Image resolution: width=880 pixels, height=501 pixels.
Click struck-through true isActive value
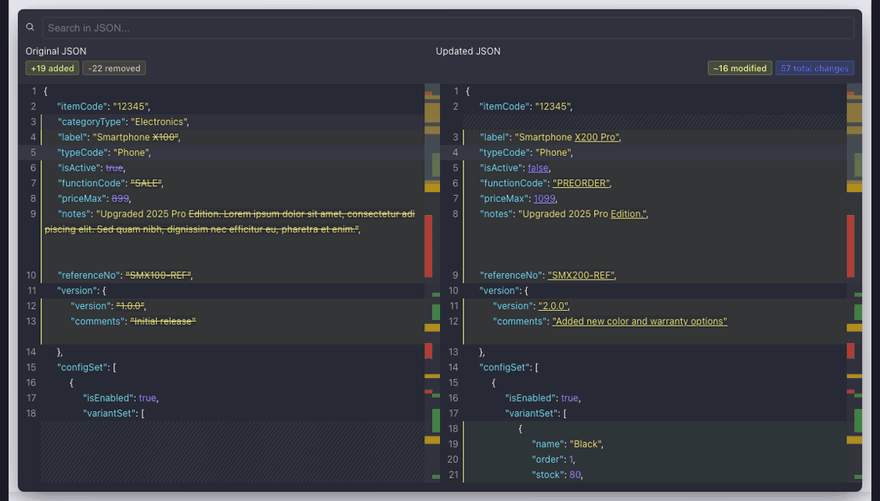click(114, 168)
